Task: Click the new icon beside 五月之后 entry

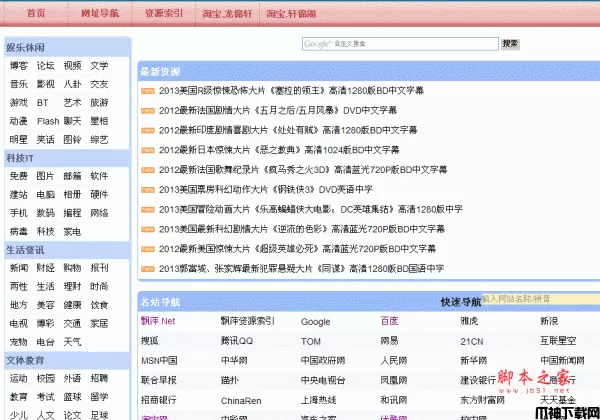Action: pyautogui.click(x=148, y=111)
